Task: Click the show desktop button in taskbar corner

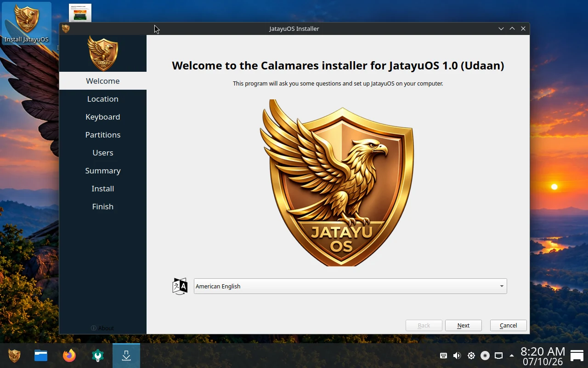Action: point(577,356)
